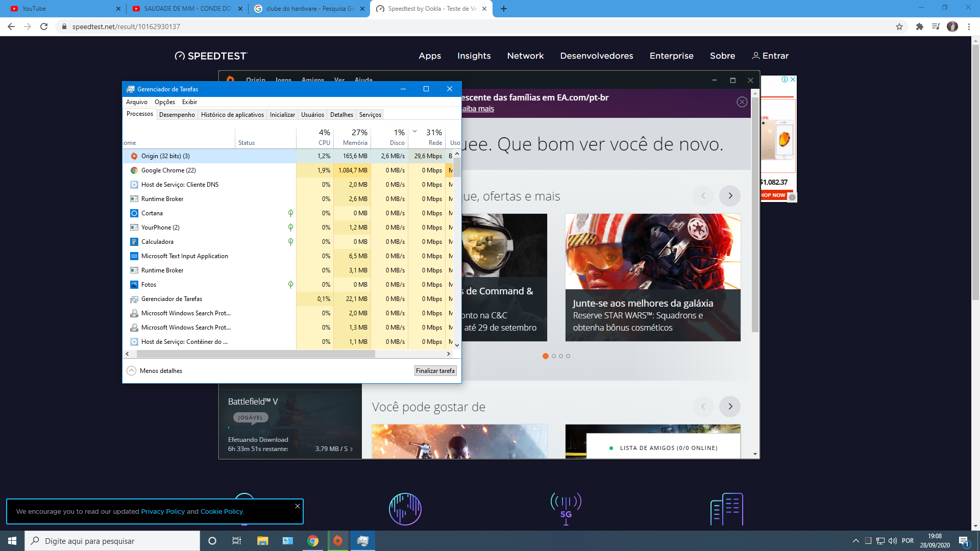Click the Chrome address bar URL
Image resolution: width=980 pixels, height=551 pixels.
click(x=126, y=27)
